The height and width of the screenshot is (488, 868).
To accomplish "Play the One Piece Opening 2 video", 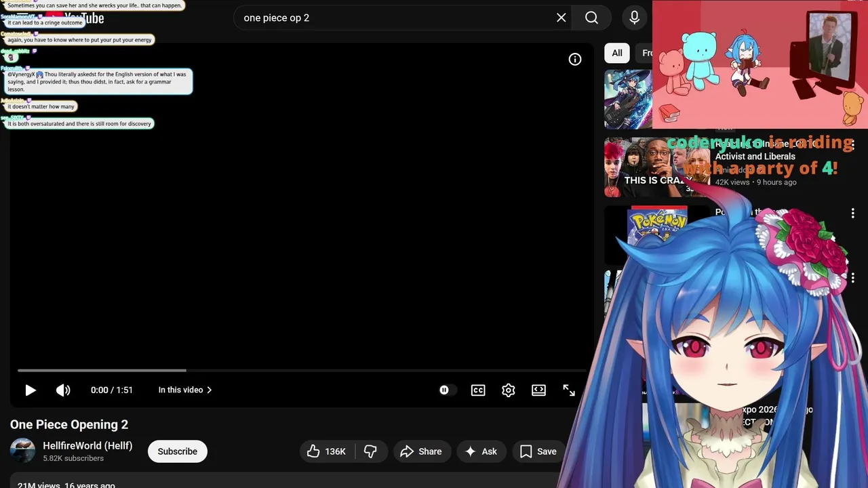I will tap(31, 390).
